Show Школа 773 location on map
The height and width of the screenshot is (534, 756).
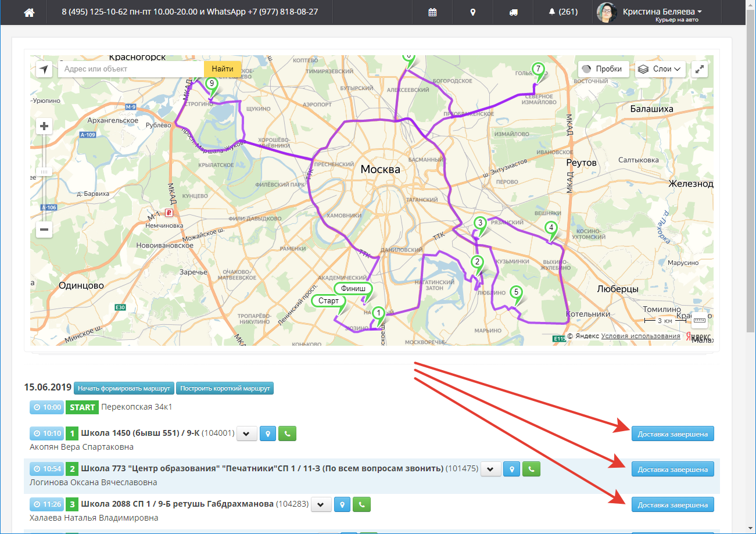[512, 469]
